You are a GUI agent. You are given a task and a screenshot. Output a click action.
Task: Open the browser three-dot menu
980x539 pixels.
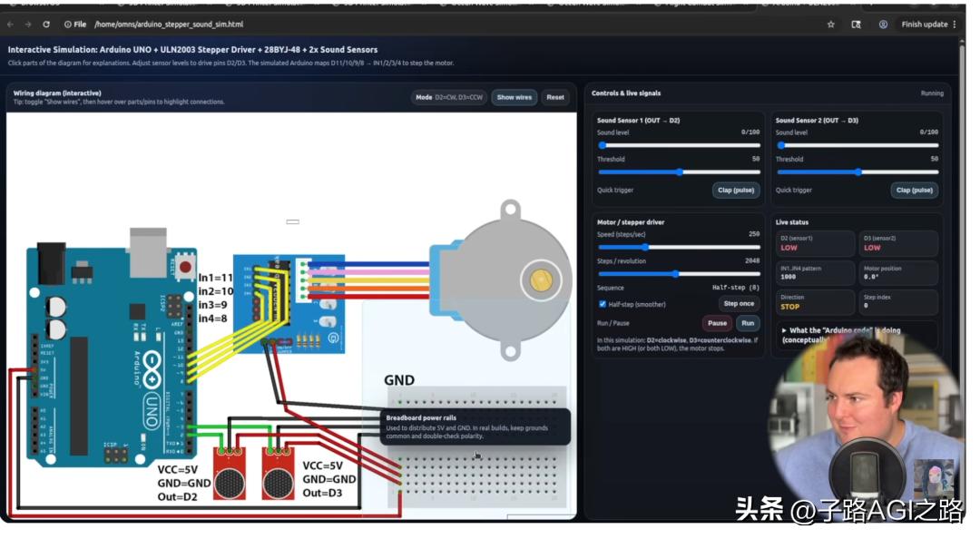[x=954, y=24]
